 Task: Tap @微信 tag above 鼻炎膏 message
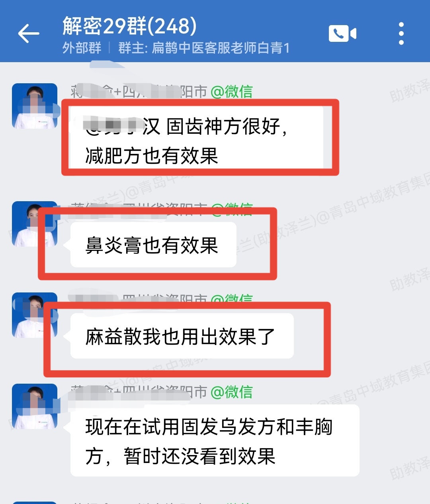[231, 209]
